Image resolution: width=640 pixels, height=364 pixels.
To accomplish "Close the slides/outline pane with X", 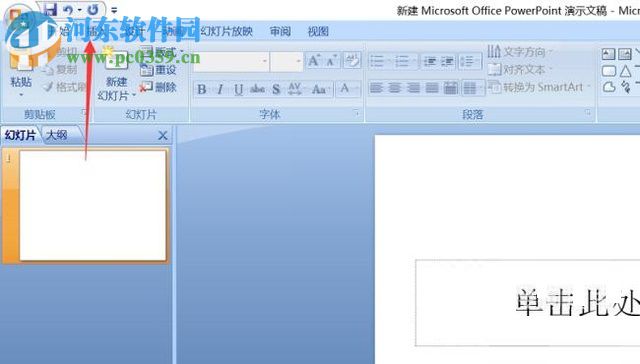I will (x=162, y=135).
